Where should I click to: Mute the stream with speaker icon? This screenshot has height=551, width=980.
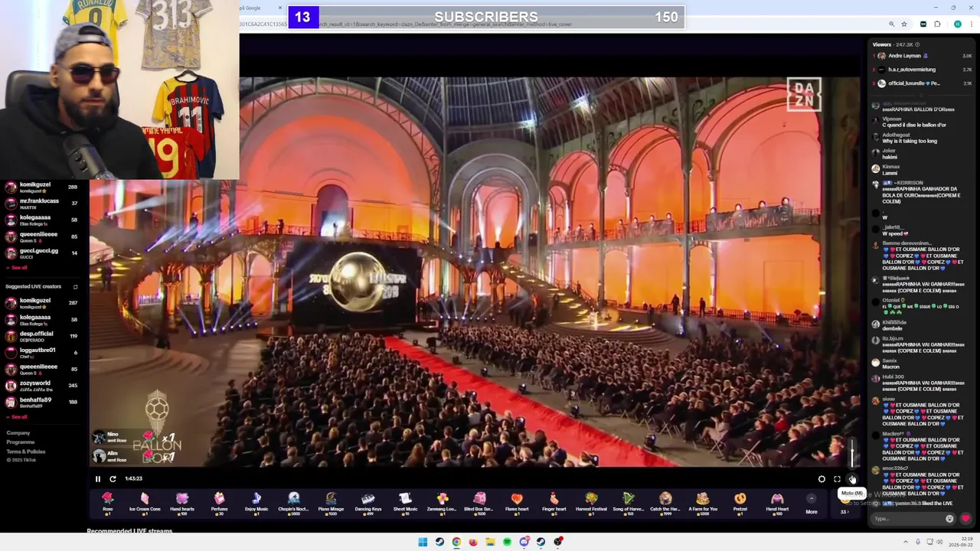coord(852,479)
